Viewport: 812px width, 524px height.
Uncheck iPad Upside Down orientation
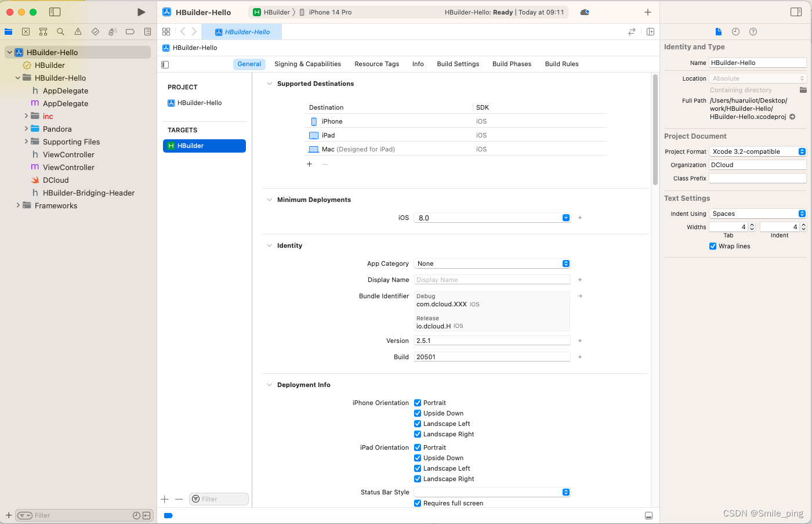pos(418,458)
